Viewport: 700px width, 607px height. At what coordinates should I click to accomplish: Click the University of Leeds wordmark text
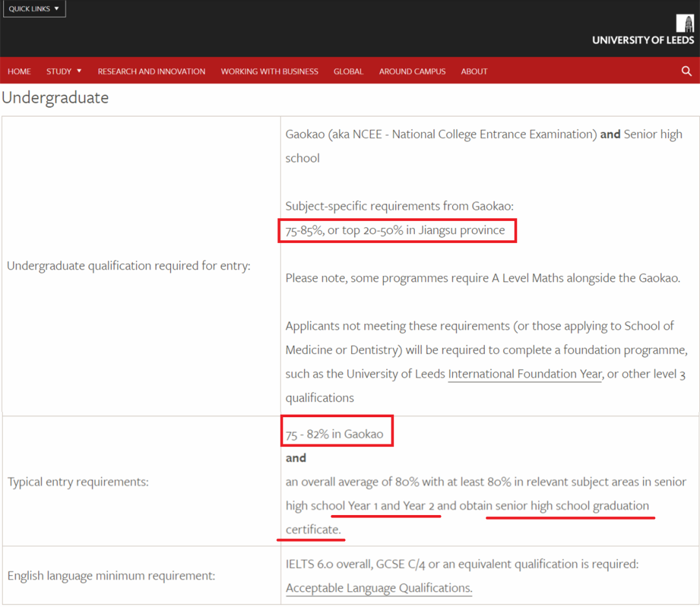[643, 40]
